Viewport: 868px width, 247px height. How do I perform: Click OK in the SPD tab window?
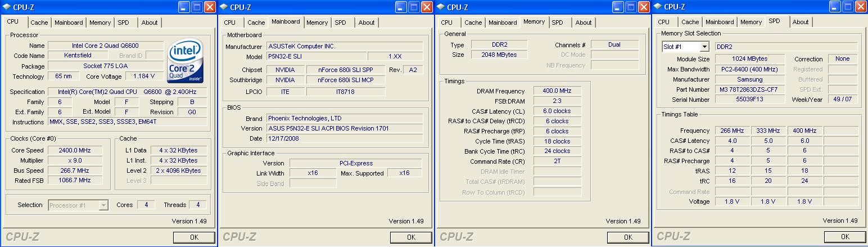coord(845,237)
